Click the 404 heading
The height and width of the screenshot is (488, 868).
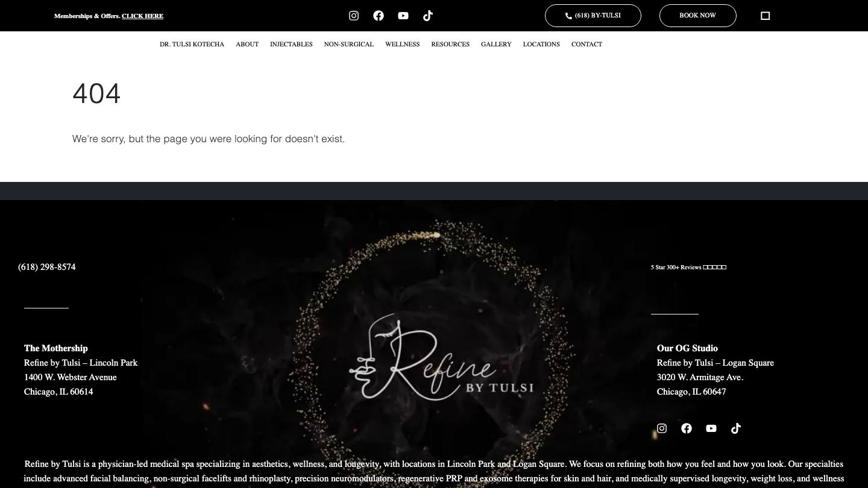click(96, 94)
